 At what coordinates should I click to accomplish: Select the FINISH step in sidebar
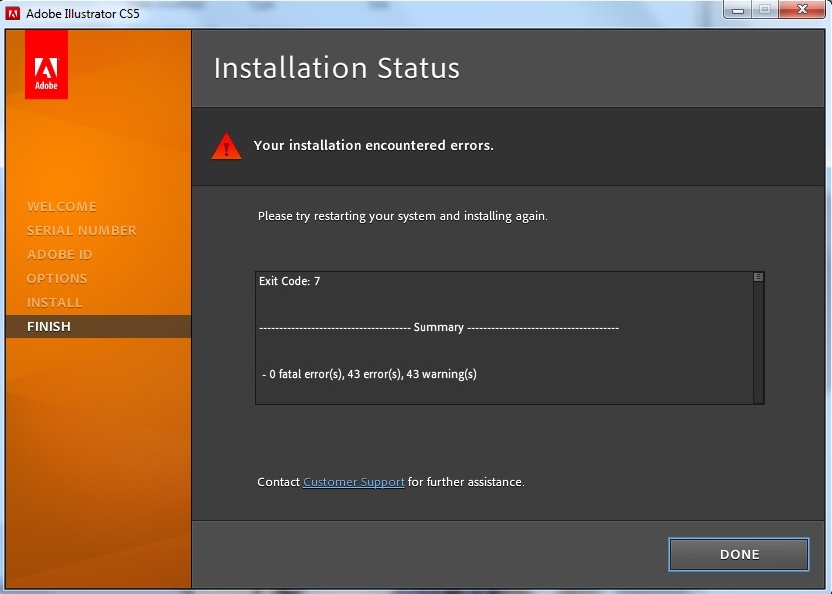pyautogui.click(x=98, y=326)
